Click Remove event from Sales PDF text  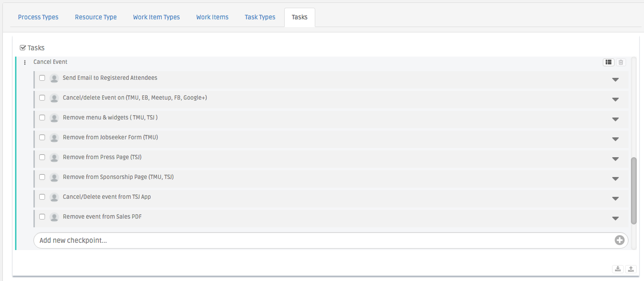click(102, 217)
